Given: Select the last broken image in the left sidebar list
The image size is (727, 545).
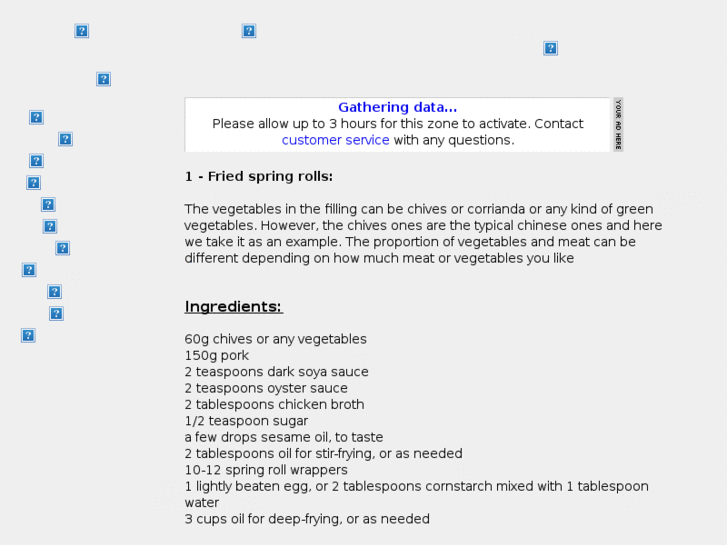Looking at the screenshot, I should (x=28, y=335).
